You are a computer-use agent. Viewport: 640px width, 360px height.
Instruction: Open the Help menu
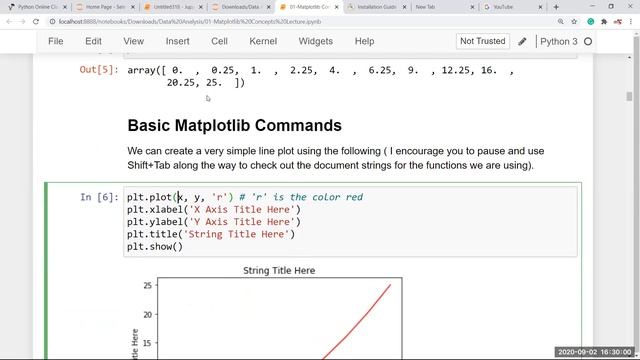pyautogui.click(x=364, y=41)
